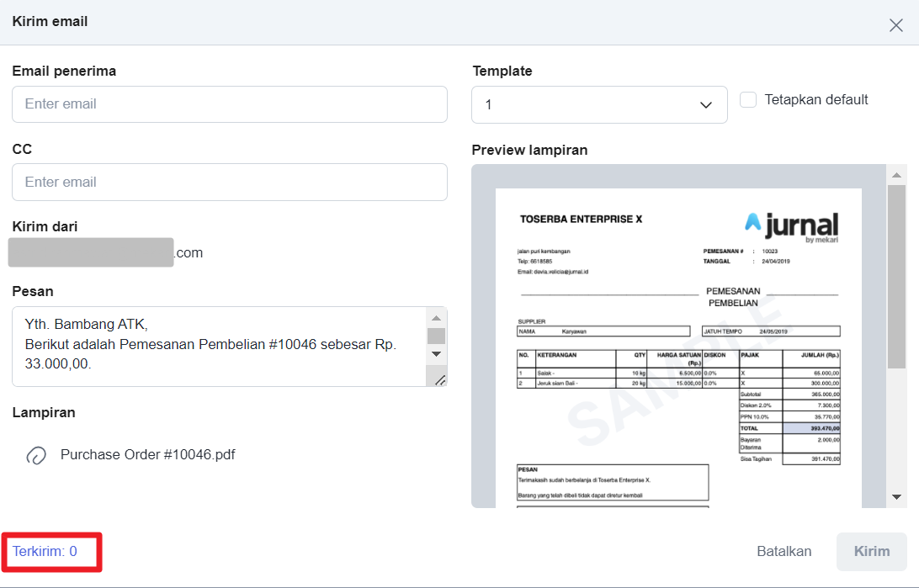Click the purchase order preview document
This screenshot has width=919, height=588.
click(678, 353)
